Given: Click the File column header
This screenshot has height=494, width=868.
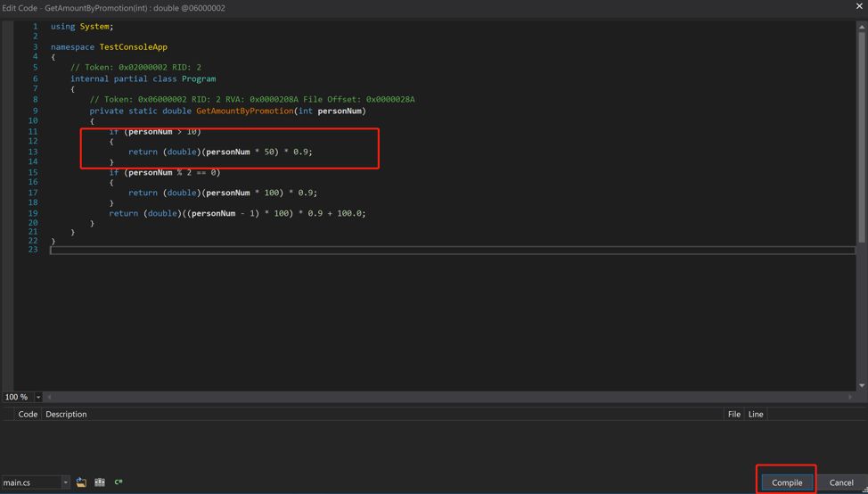Looking at the screenshot, I should click(x=733, y=414).
